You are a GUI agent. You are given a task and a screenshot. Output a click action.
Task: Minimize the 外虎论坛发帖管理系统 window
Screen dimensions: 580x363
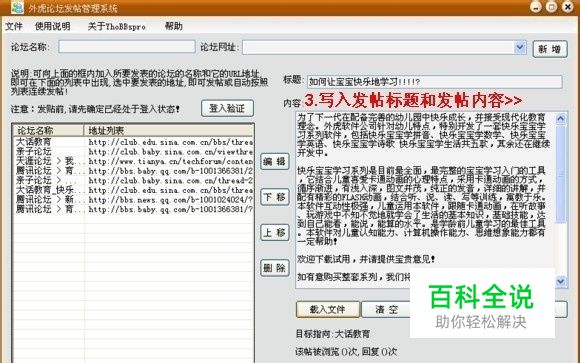pos(535,7)
